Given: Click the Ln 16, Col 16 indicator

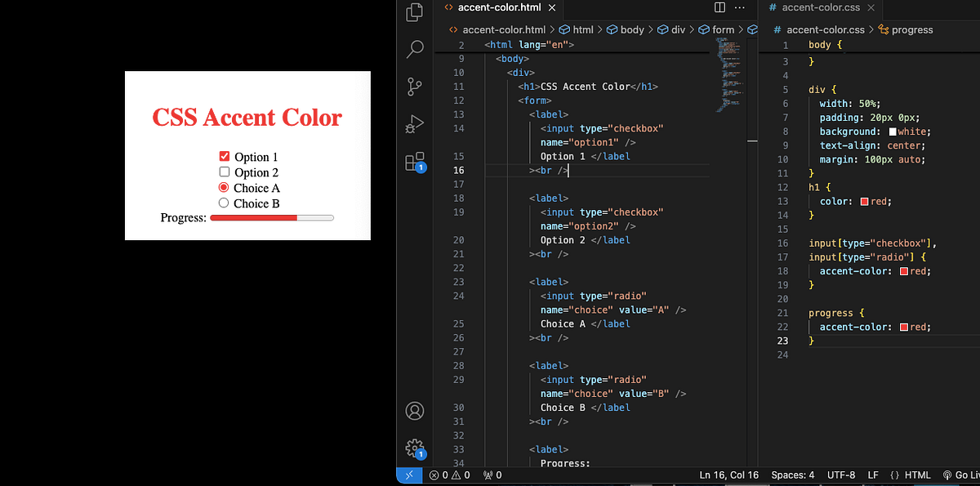Looking at the screenshot, I should pos(728,475).
